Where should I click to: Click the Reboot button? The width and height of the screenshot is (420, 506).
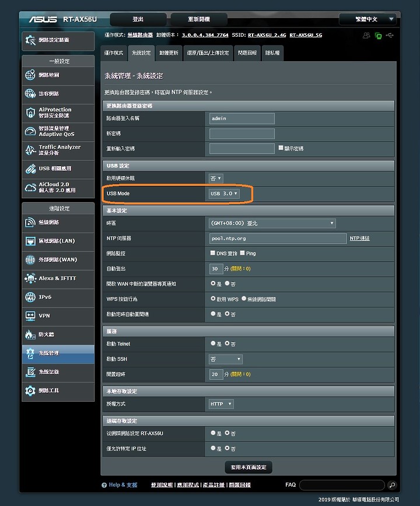tap(199, 19)
